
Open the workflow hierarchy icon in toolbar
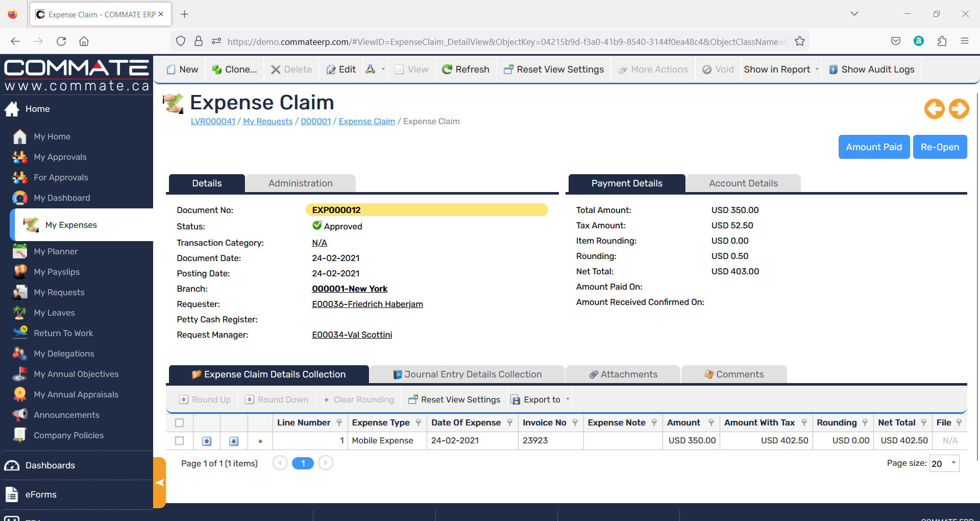371,69
